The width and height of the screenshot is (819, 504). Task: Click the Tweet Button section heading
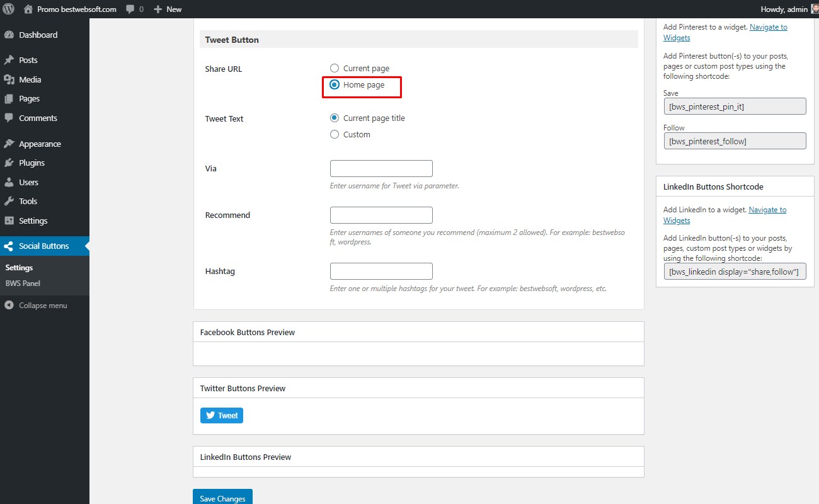click(232, 40)
